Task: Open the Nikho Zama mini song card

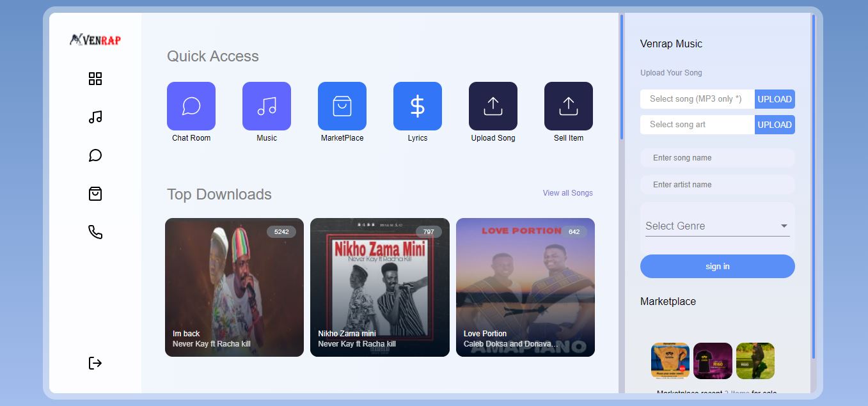Action: [x=380, y=288]
